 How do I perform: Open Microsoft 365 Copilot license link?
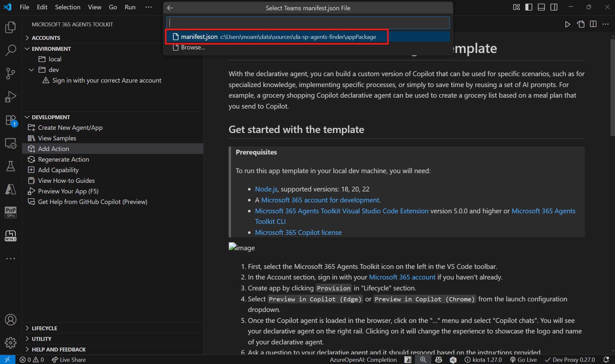tap(298, 233)
